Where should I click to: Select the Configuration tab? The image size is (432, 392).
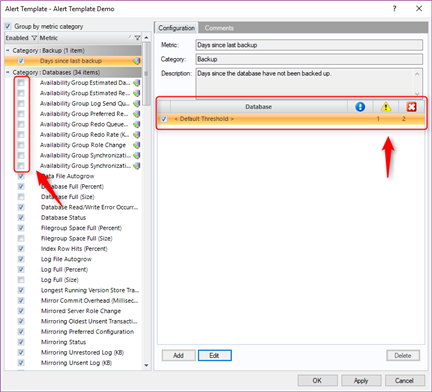tap(176, 28)
